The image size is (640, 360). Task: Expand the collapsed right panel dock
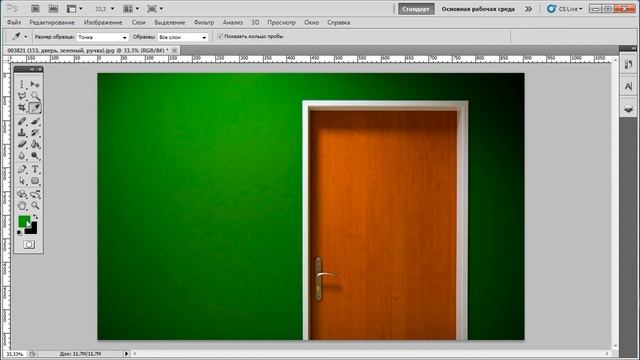click(x=633, y=48)
